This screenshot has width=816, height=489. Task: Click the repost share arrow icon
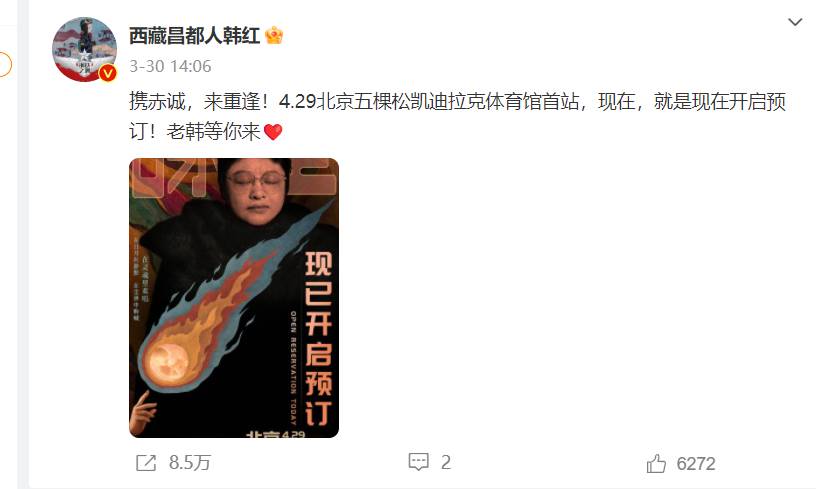pyautogui.click(x=146, y=462)
